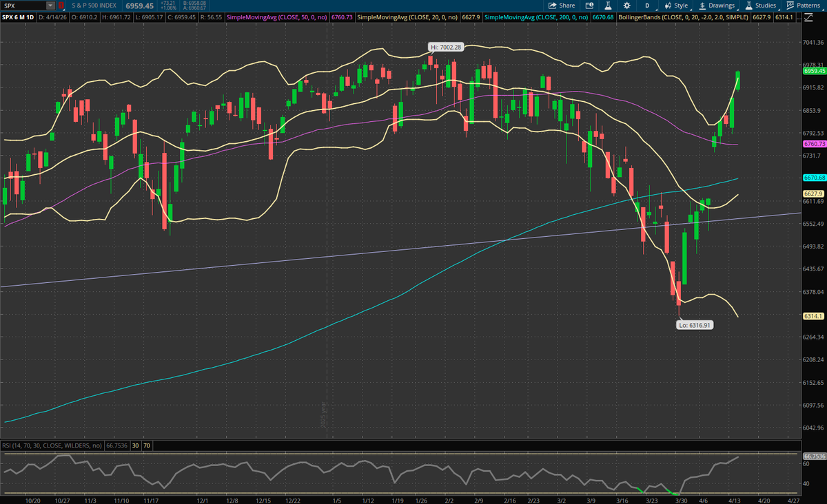This screenshot has width=827, height=504.
Task: Open the symbol selector dropdown arrow
Action: point(51,5)
